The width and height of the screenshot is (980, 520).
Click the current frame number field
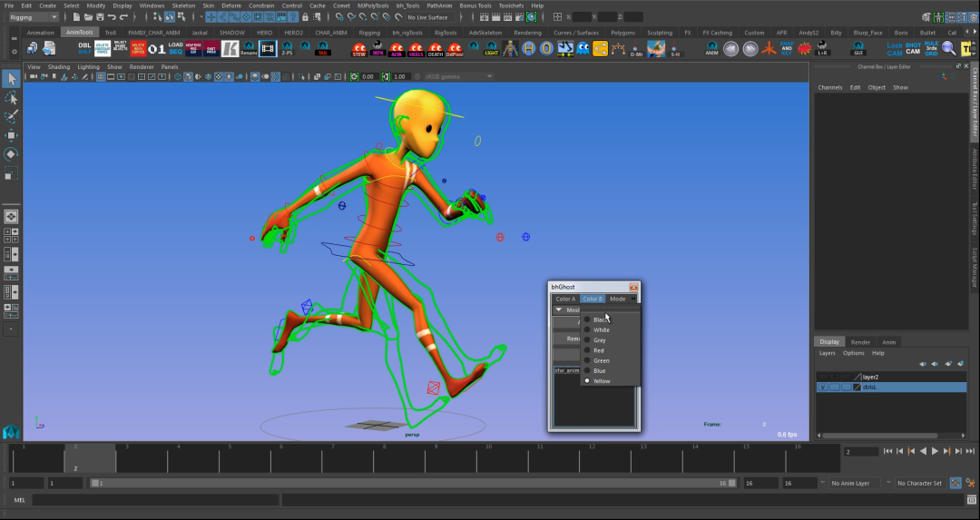point(859,451)
